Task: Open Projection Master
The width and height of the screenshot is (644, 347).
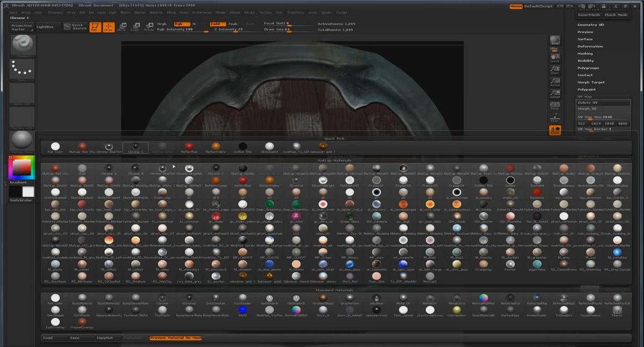Action: [21, 27]
